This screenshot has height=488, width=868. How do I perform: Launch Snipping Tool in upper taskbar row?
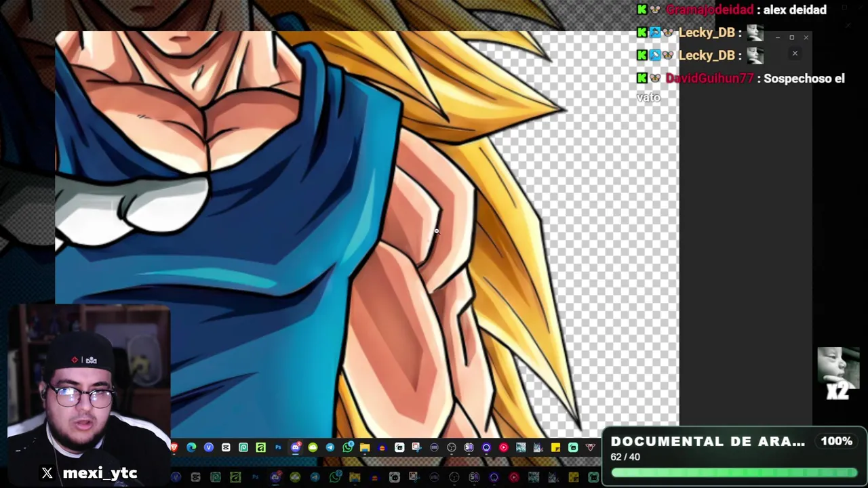pyautogui.click(x=416, y=447)
